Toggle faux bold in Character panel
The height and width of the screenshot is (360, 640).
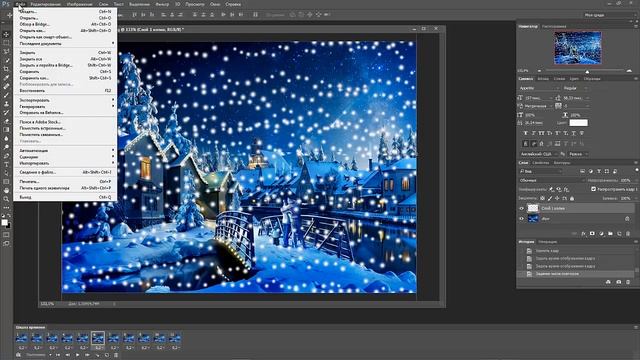[x=526, y=133]
